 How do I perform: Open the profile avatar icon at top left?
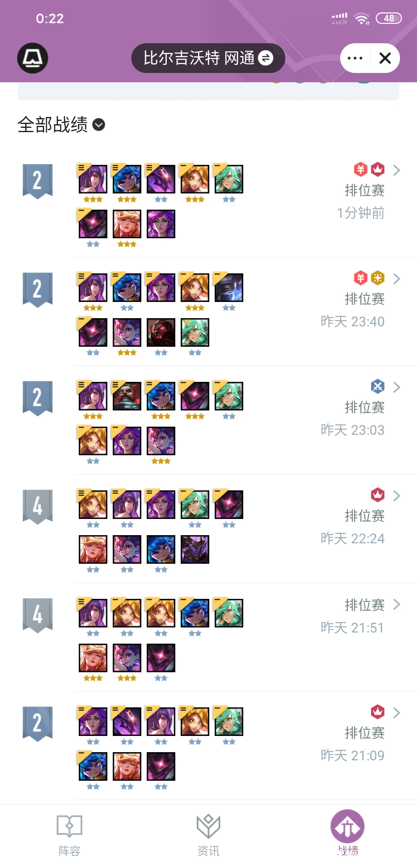click(x=32, y=58)
